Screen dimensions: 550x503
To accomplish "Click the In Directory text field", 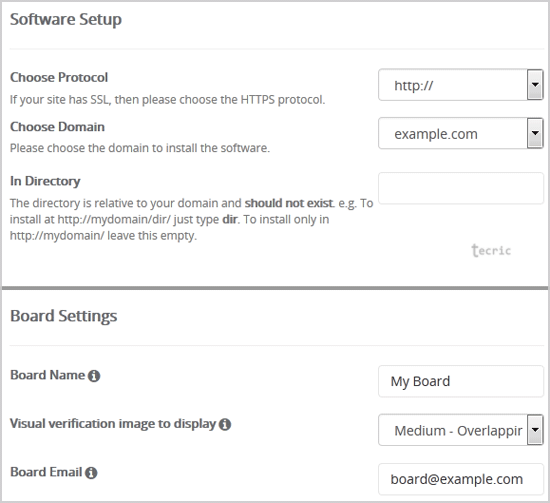I will (x=461, y=188).
